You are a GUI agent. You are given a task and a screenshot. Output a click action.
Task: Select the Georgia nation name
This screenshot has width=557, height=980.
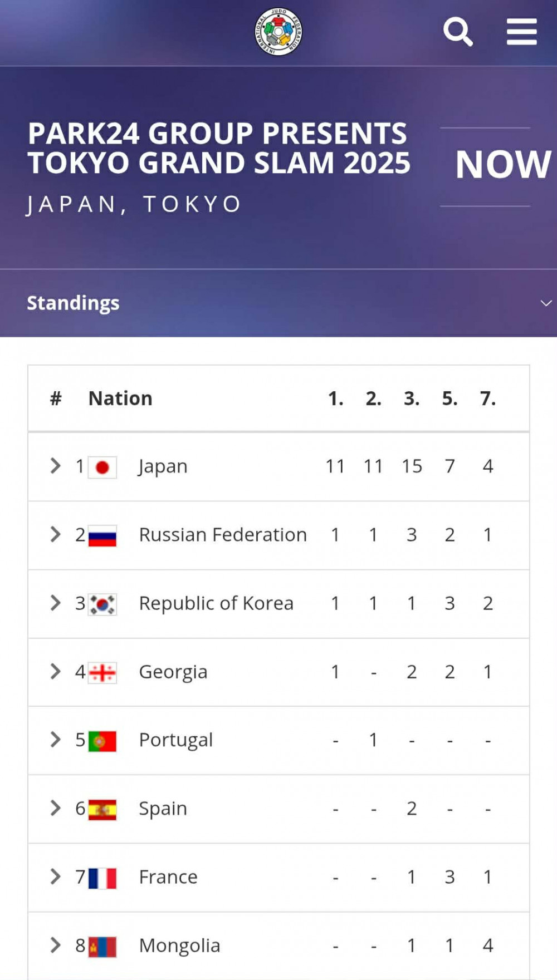click(173, 672)
